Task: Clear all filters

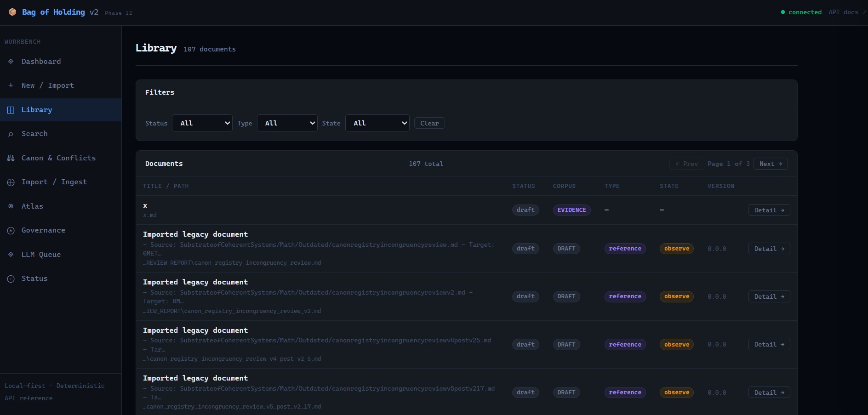Action: coord(429,123)
